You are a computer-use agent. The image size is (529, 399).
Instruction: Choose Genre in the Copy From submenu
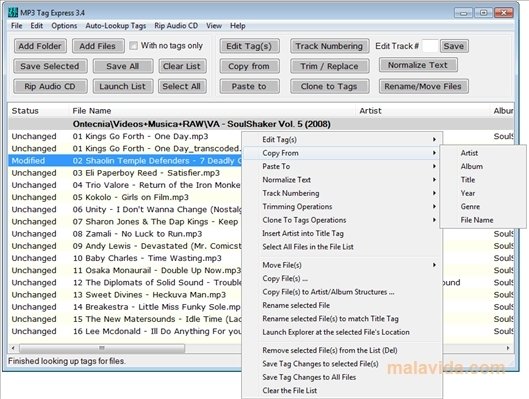point(483,206)
